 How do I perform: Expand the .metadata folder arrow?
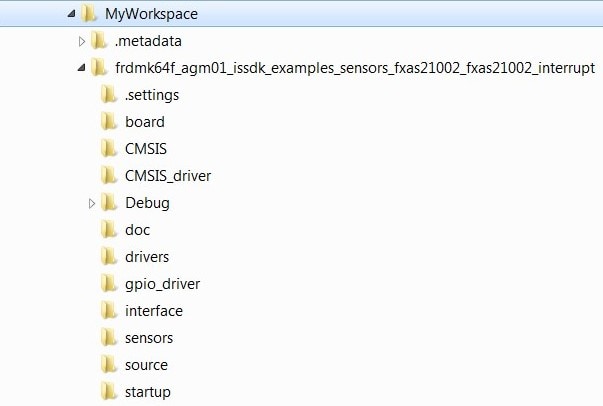click(x=82, y=41)
